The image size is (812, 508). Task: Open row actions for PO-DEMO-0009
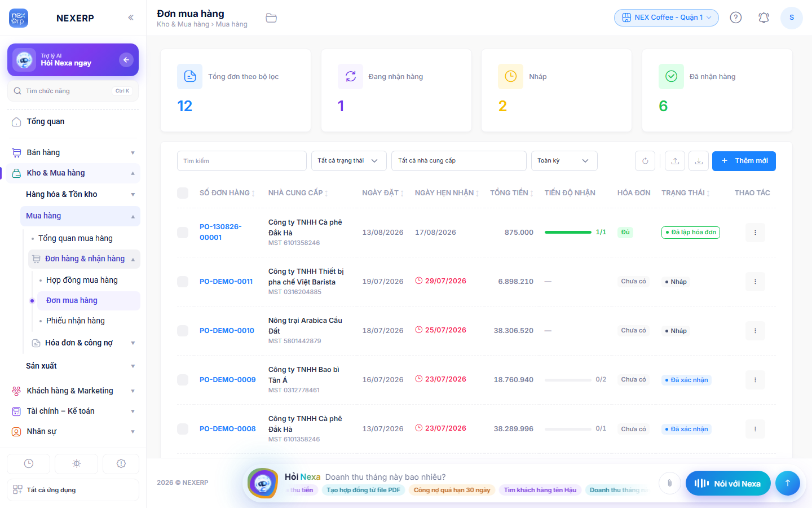tap(755, 380)
